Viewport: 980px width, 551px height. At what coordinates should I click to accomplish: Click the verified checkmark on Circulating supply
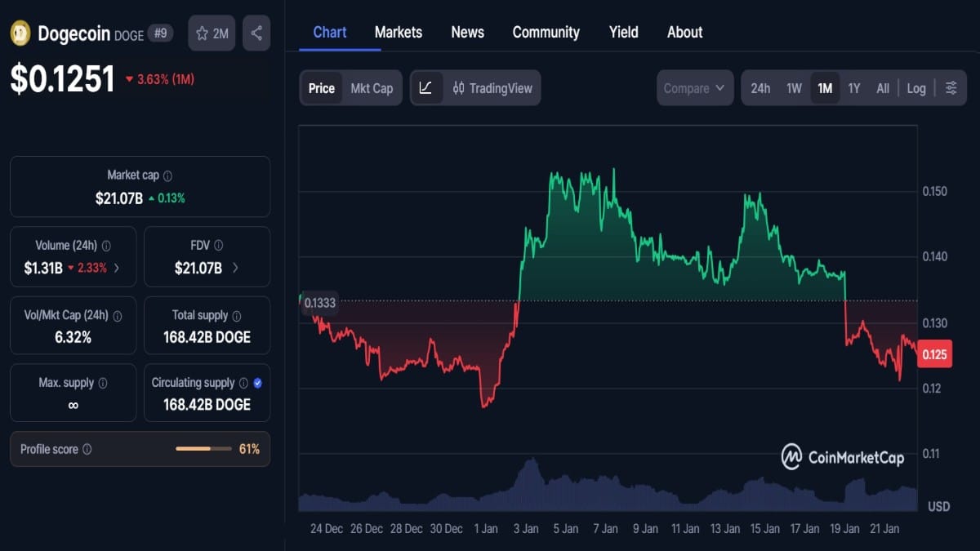pyautogui.click(x=259, y=382)
